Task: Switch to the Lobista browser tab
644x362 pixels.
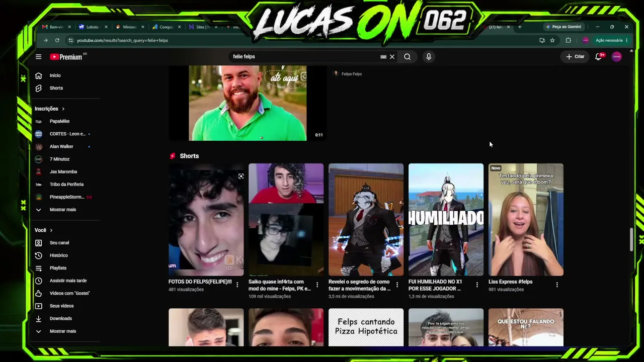Action: tap(94, 27)
